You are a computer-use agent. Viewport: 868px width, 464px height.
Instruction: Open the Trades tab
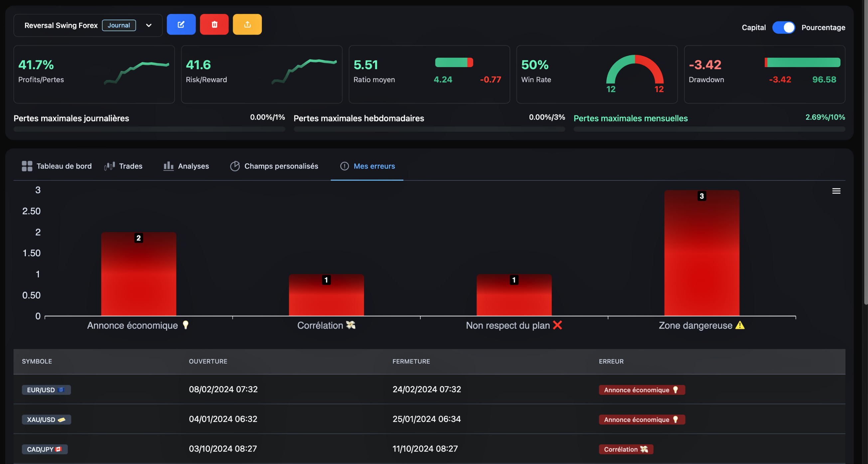[x=130, y=166]
